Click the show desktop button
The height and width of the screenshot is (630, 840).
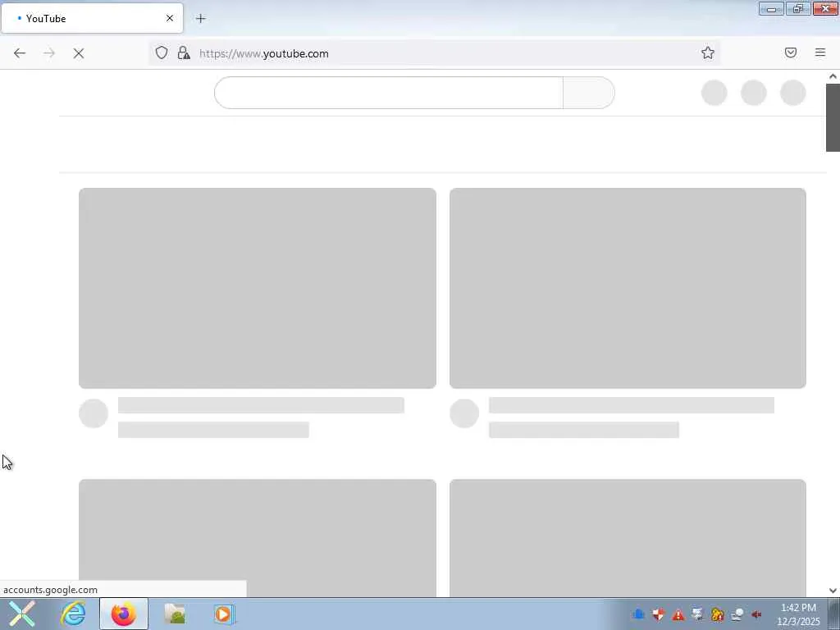tap(834, 614)
